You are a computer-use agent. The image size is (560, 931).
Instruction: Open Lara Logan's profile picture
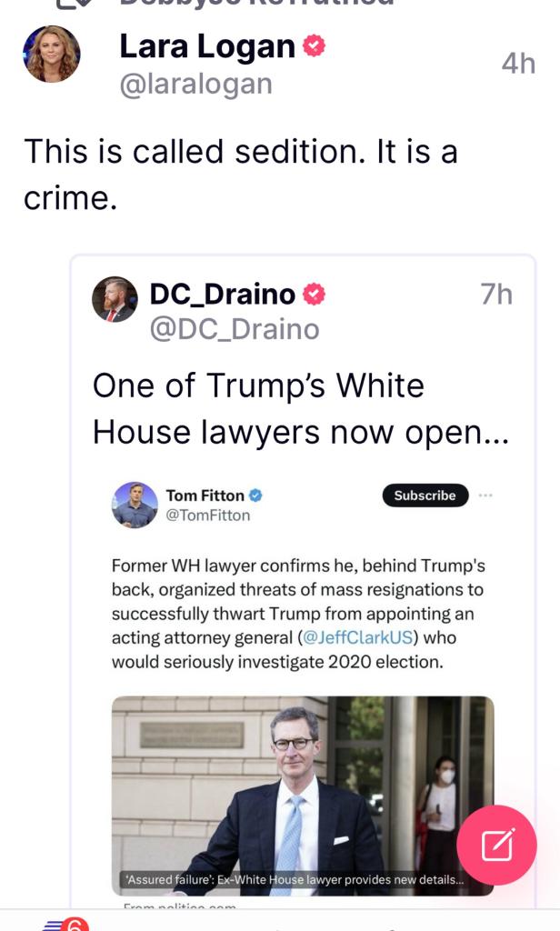(x=52, y=55)
